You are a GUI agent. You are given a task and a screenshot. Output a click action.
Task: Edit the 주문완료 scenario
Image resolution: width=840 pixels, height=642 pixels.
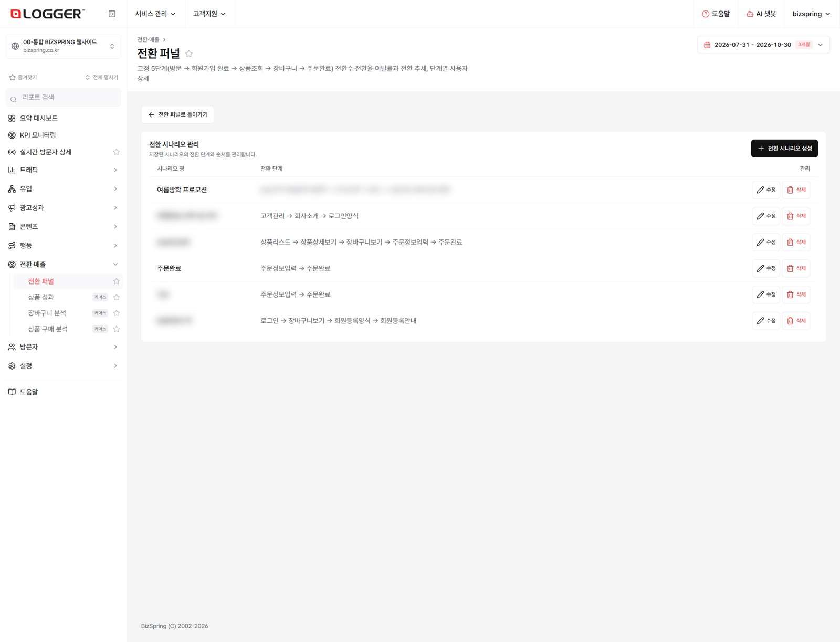click(766, 269)
